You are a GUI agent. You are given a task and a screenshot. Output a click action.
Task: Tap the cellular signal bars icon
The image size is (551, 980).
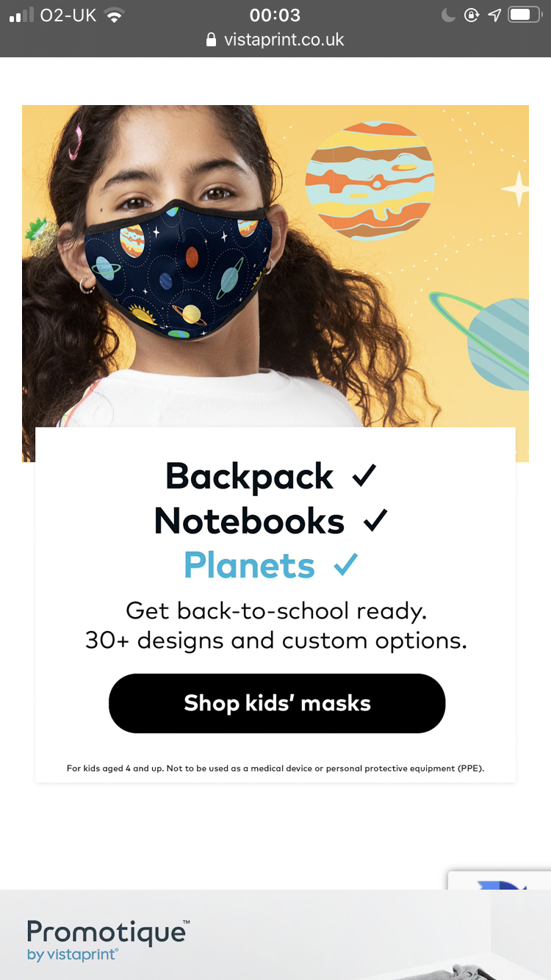pos(21,15)
